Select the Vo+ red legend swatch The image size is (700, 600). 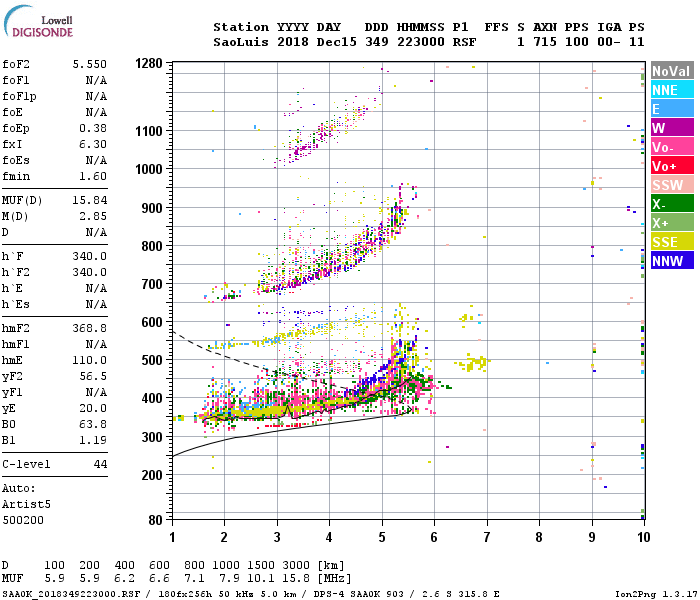(x=672, y=166)
